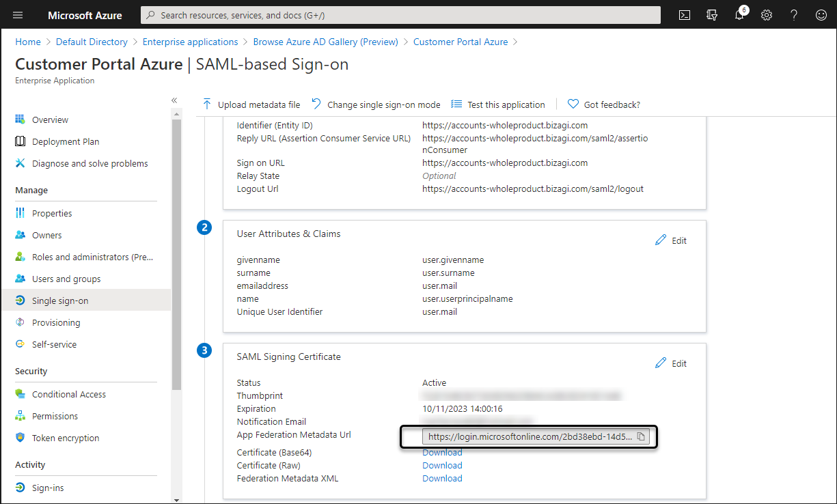Screen dimensions: 837x504
Task: Click the Expiration date 10/11/2023 14:00:16
Action: point(463,408)
